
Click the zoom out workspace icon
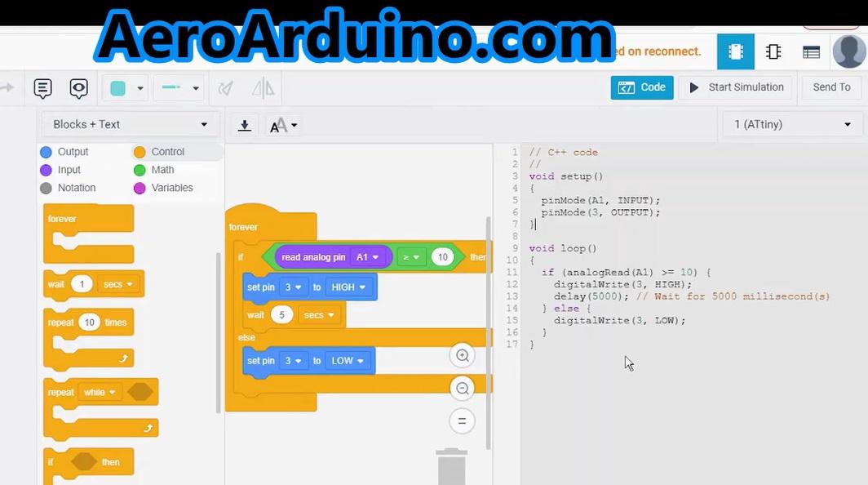[463, 389]
